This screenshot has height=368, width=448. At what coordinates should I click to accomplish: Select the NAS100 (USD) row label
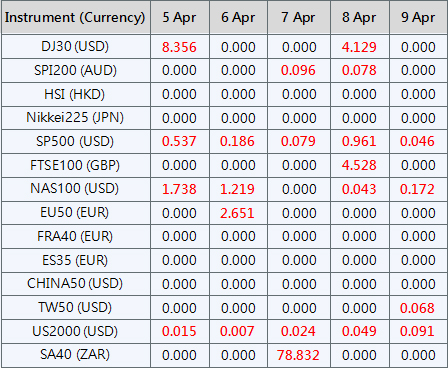click(75, 189)
